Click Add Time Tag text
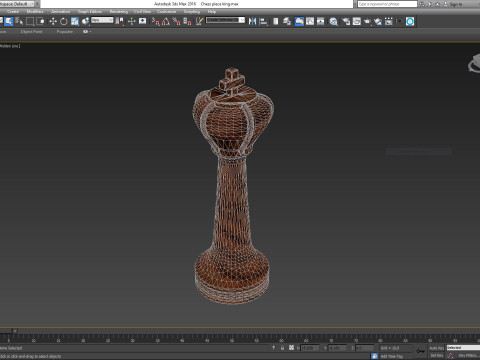The width and height of the screenshot is (480, 360). pos(392,356)
